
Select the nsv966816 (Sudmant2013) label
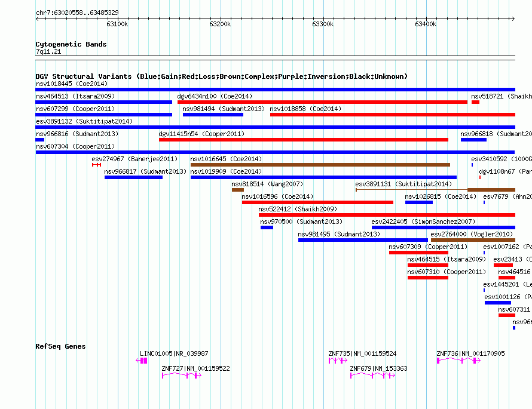(x=77, y=134)
